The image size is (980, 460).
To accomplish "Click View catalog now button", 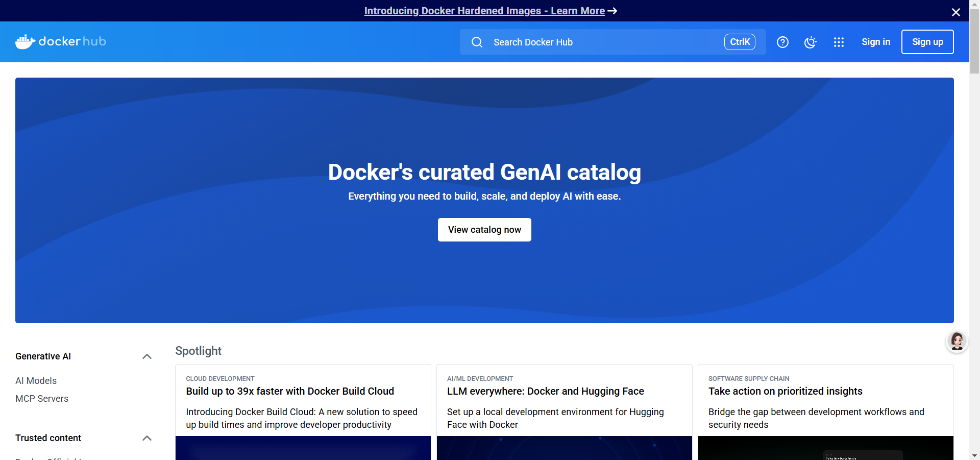I will click(x=484, y=230).
